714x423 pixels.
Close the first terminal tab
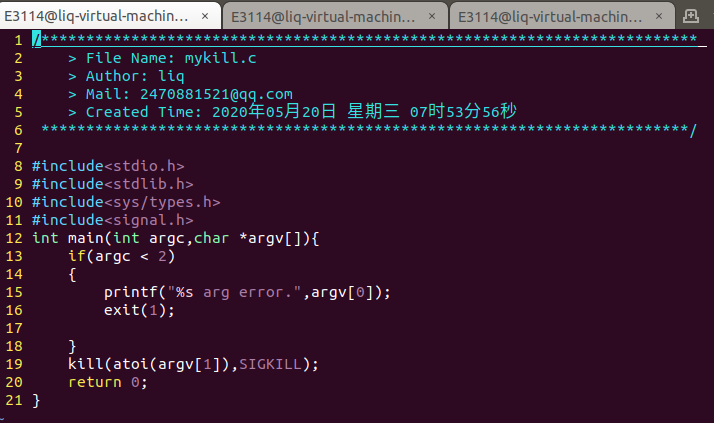click(205, 16)
